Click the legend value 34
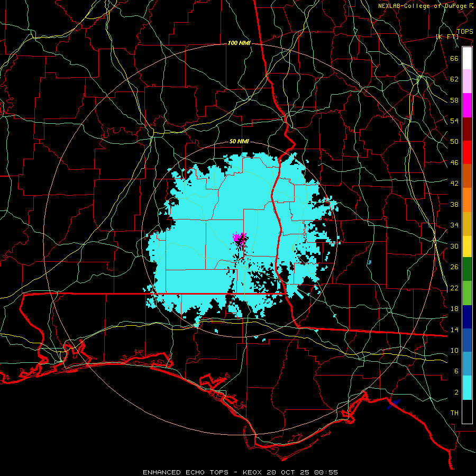This screenshot has height=476, width=476. 454,225
